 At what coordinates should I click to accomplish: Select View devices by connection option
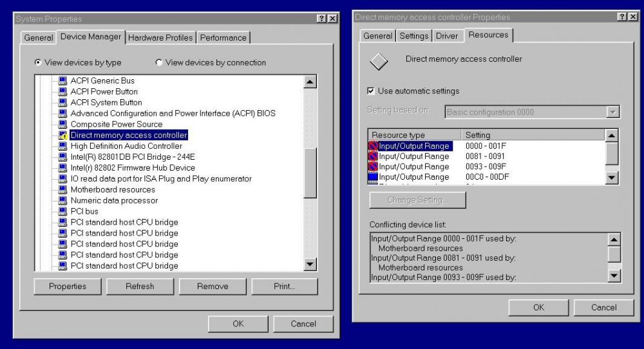tap(159, 62)
